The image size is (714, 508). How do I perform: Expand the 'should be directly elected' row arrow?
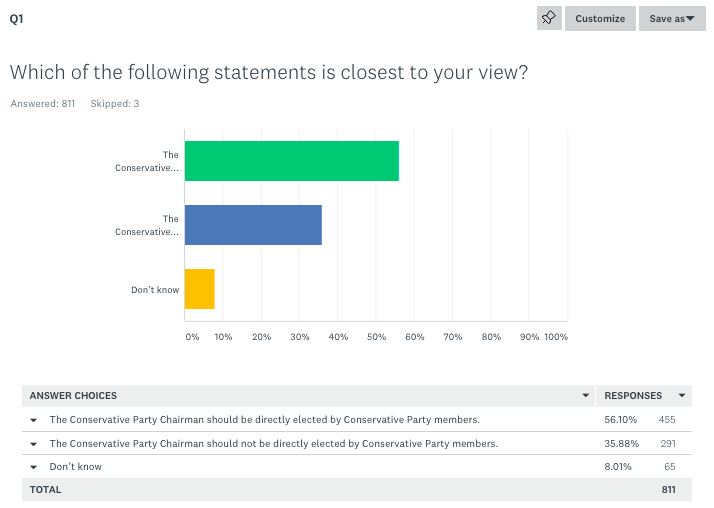click(x=34, y=420)
